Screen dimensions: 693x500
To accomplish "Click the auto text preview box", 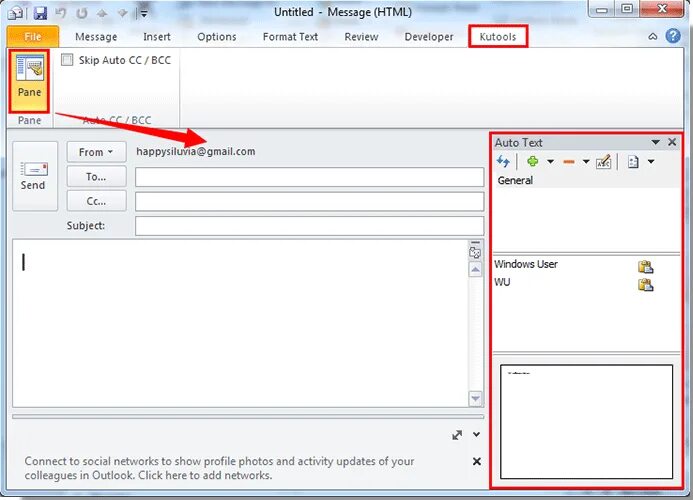I will tap(586, 422).
